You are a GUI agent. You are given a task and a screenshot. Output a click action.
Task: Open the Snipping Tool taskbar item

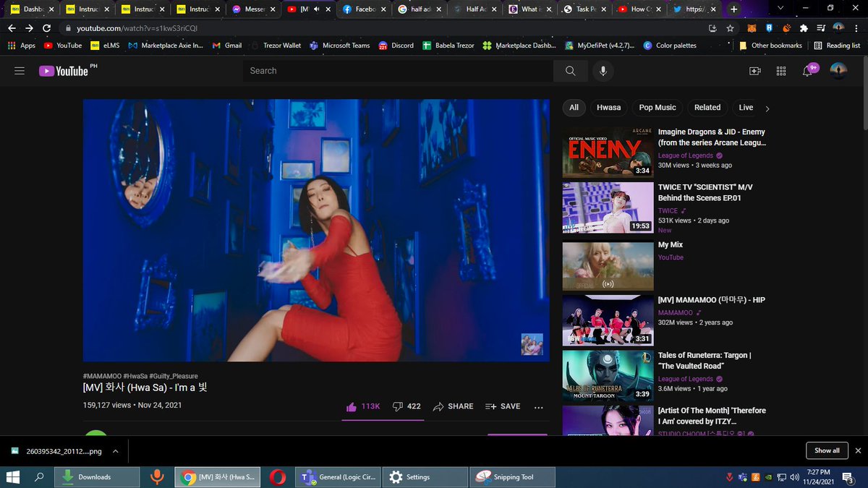pyautogui.click(x=512, y=477)
